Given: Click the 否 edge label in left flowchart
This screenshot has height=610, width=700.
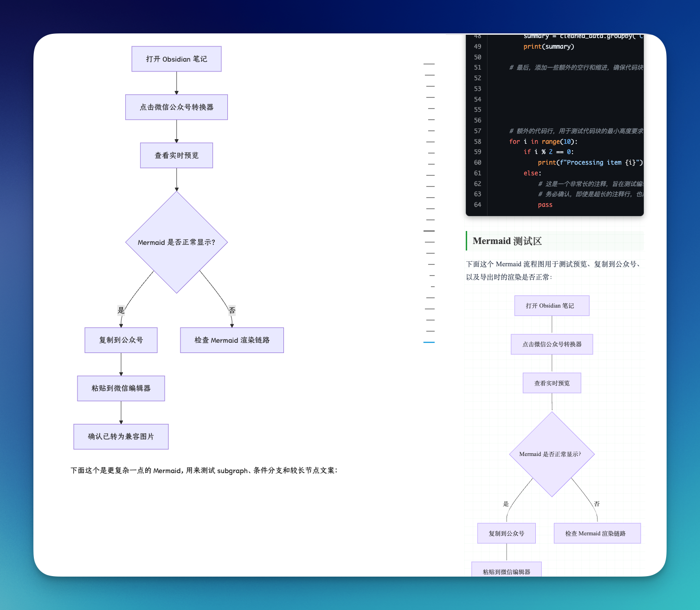Looking at the screenshot, I should [232, 310].
